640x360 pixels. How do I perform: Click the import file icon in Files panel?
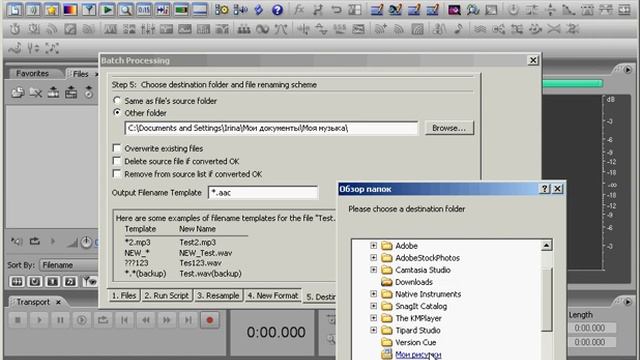pos(17,93)
